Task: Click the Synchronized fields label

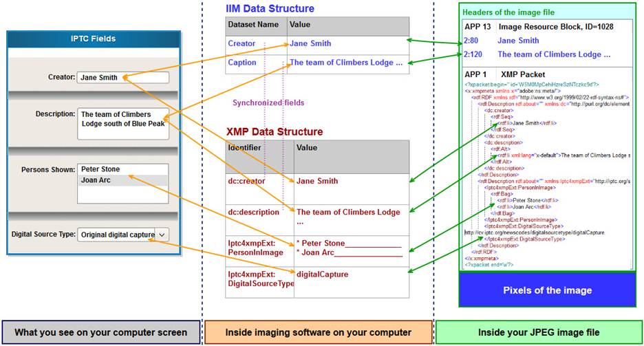Action: [x=268, y=103]
